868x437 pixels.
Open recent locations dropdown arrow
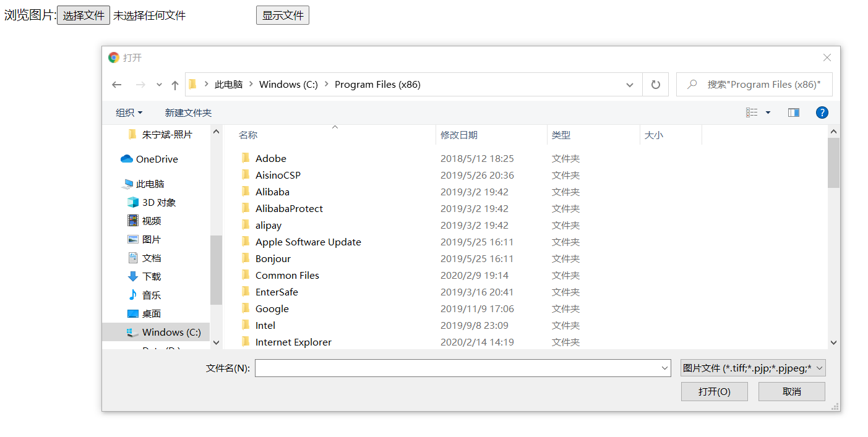pyautogui.click(x=159, y=85)
